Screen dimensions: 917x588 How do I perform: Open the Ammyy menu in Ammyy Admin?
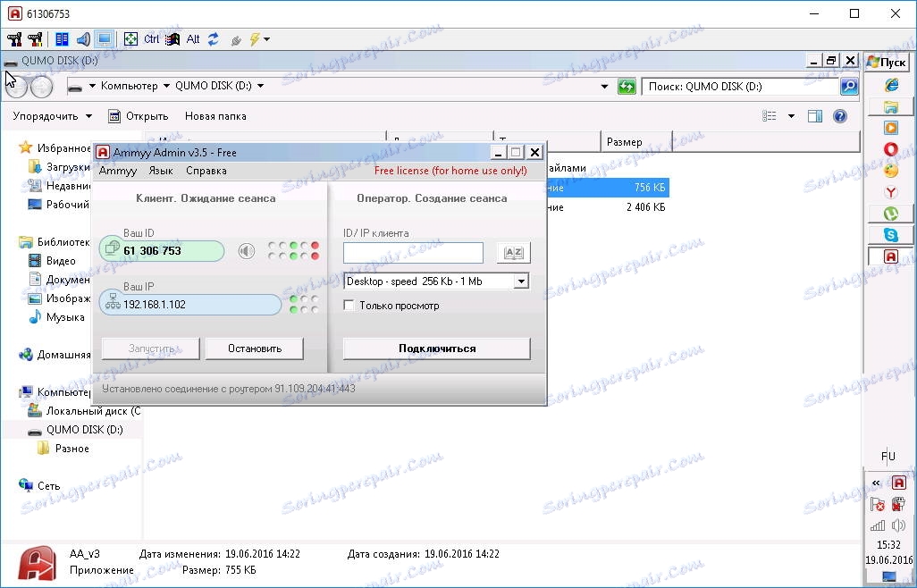(x=118, y=171)
